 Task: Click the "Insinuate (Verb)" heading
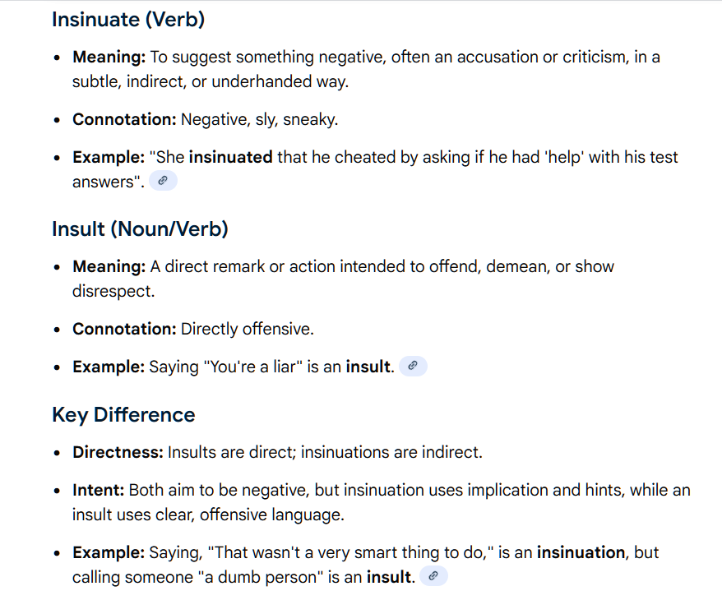[x=128, y=19]
